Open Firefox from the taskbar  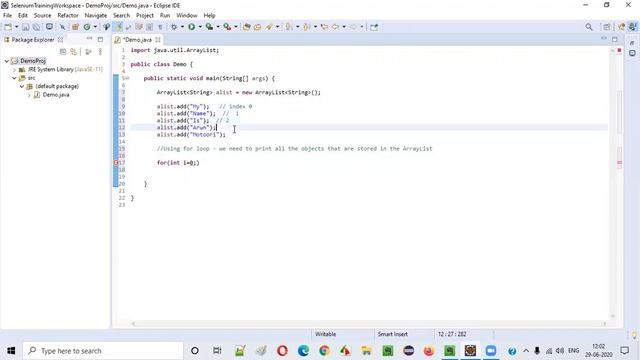coord(429,351)
